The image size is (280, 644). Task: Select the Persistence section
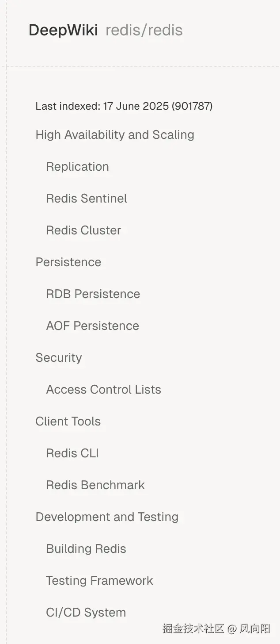[x=68, y=262]
